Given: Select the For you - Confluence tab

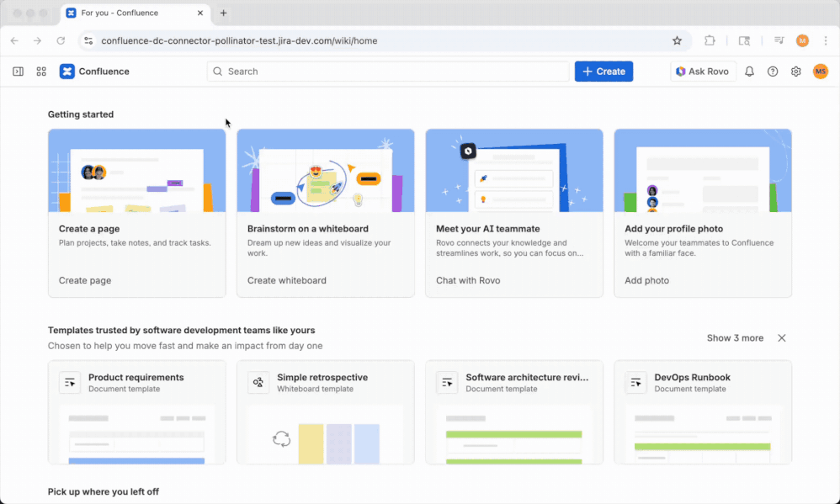Looking at the screenshot, I should [136, 13].
